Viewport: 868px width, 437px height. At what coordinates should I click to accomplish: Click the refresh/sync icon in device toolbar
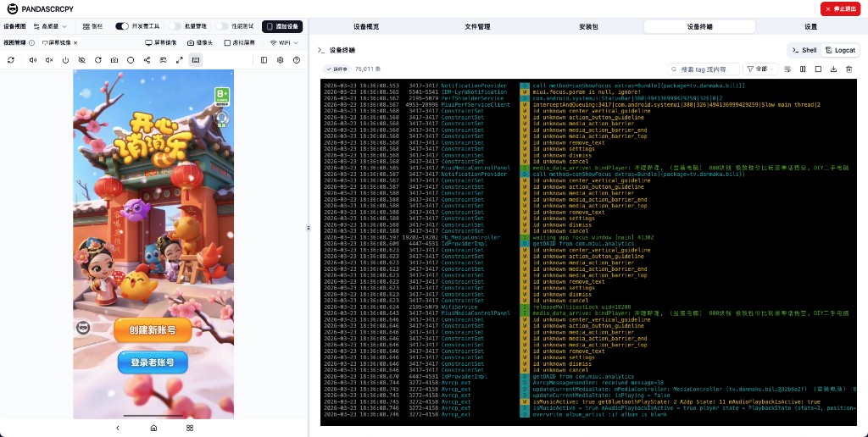[x=10, y=60]
